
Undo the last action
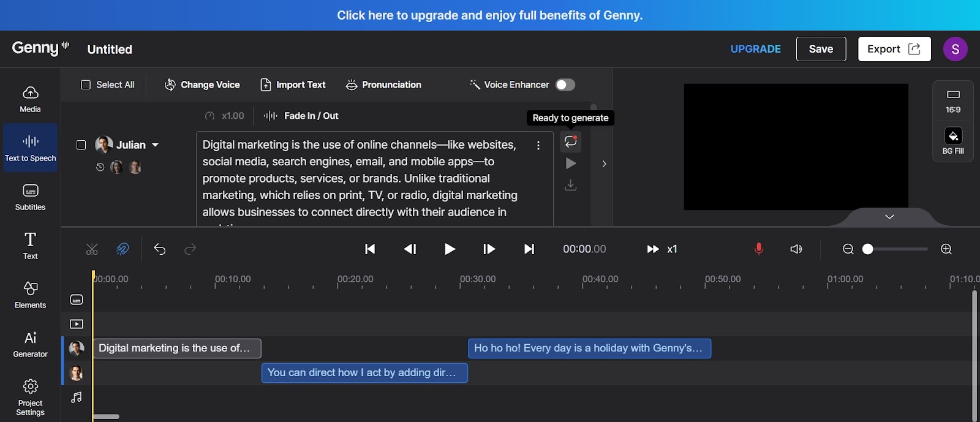click(160, 249)
